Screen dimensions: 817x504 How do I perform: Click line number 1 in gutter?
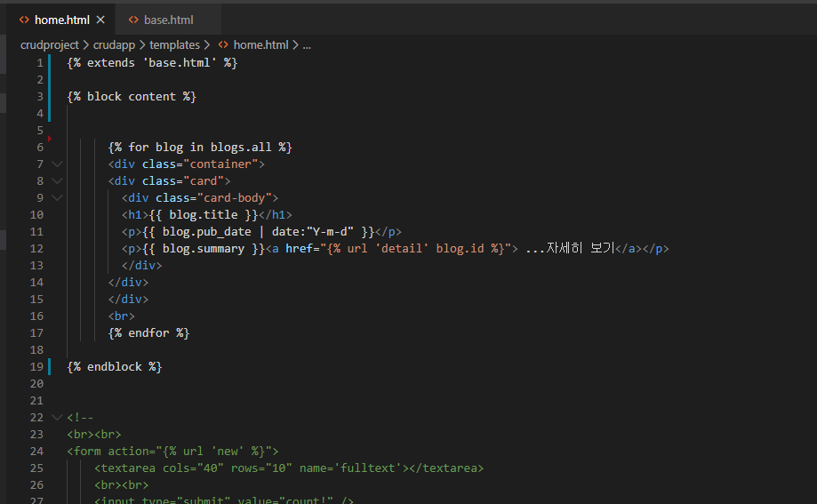click(40, 62)
